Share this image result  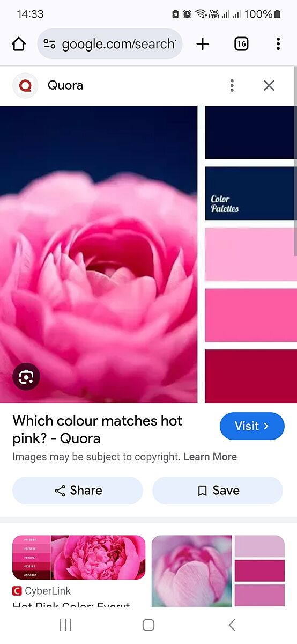[x=78, y=491]
